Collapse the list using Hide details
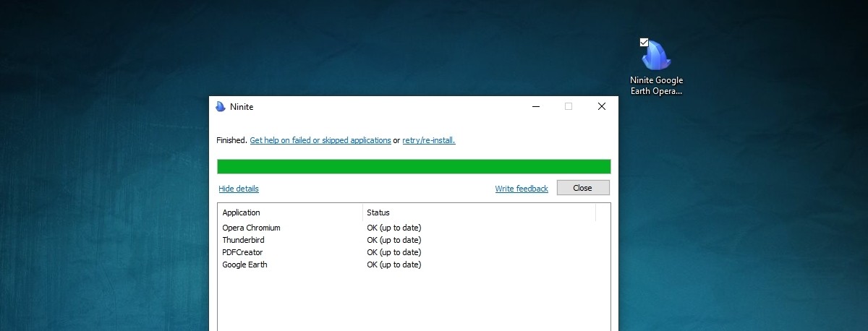Screen dimensions: 868x331 (x=238, y=189)
